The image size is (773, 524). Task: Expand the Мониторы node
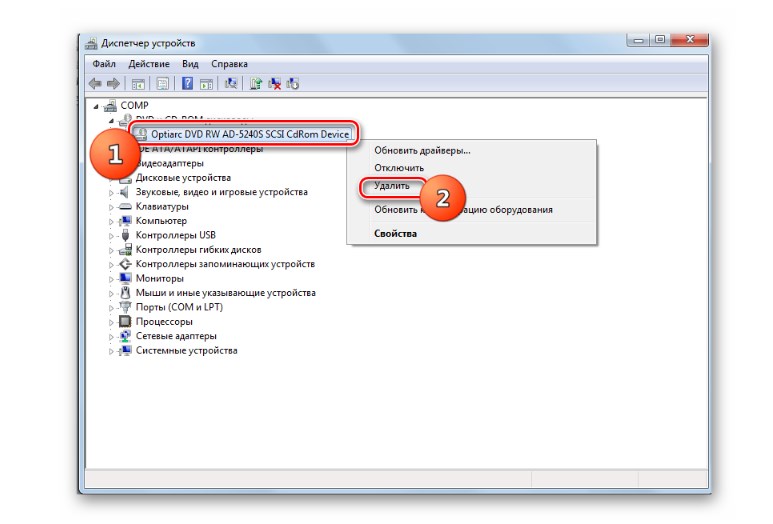point(111,279)
